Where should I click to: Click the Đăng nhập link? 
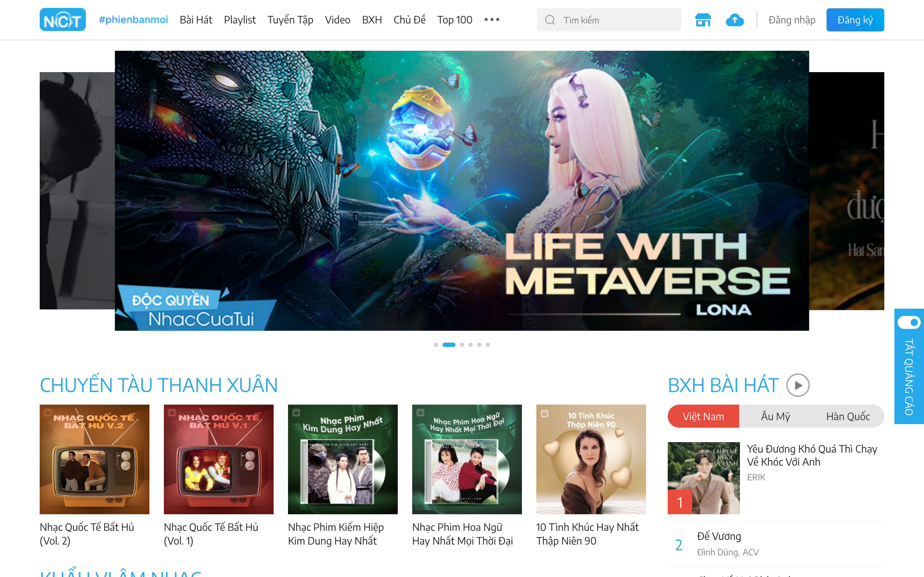tap(792, 20)
